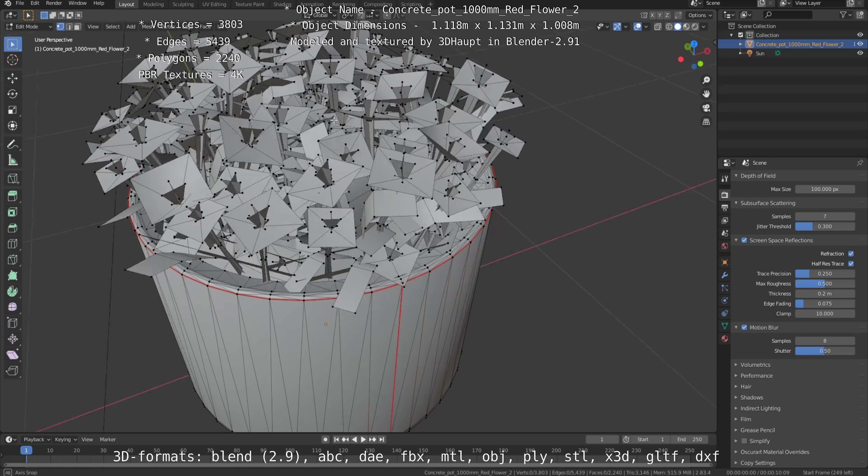Viewport: 868px width, 476px height.
Task: Open the Select menu in viewport header
Action: pos(113,27)
